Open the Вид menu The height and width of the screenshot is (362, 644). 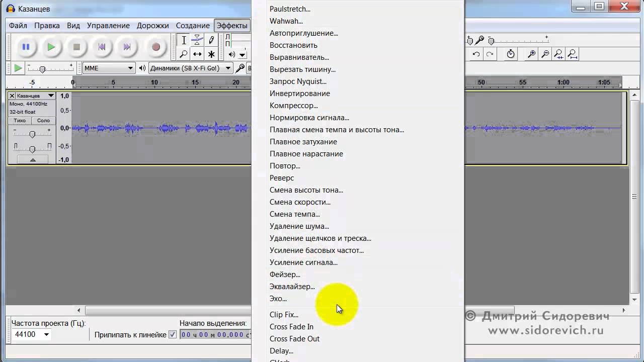pos(73,25)
